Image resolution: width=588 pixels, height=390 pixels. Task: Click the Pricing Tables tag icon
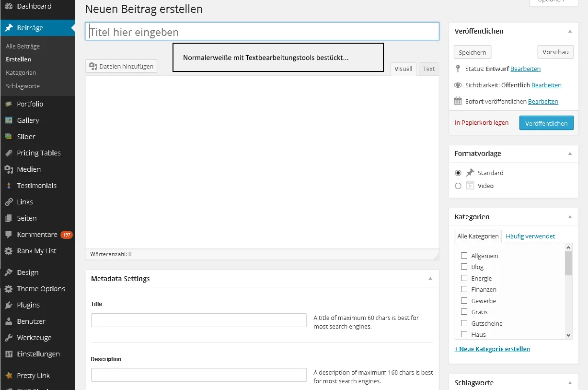[x=9, y=153]
